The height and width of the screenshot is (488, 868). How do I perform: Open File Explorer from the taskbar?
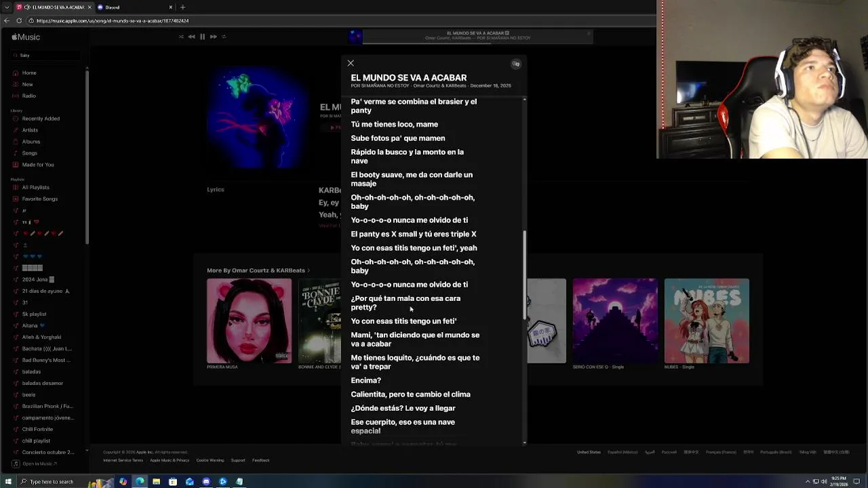pos(156,482)
